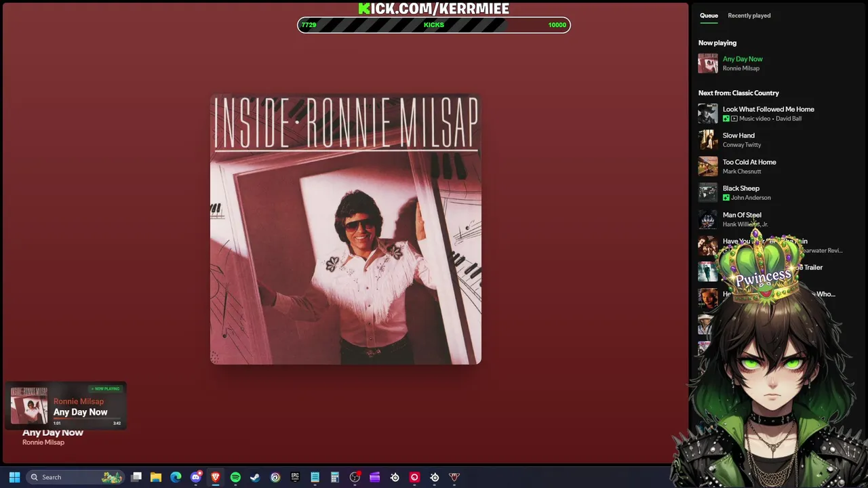The width and height of the screenshot is (868, 488).
Task: Click the SteelSeries icon left of the red taskbar icon
Action: pyautogui.click(x=395, y=477)
